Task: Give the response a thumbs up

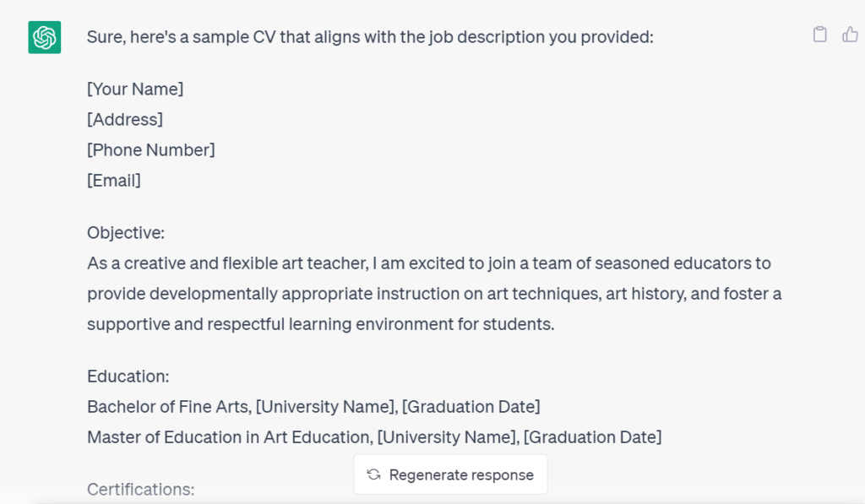Action: tap(850, 35)
